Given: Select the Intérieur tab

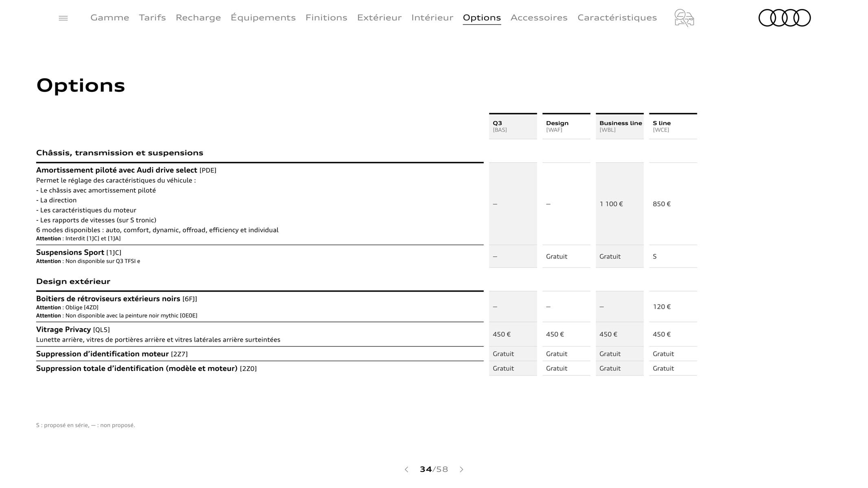Looking at the screenshot, I should coord(432,17).
